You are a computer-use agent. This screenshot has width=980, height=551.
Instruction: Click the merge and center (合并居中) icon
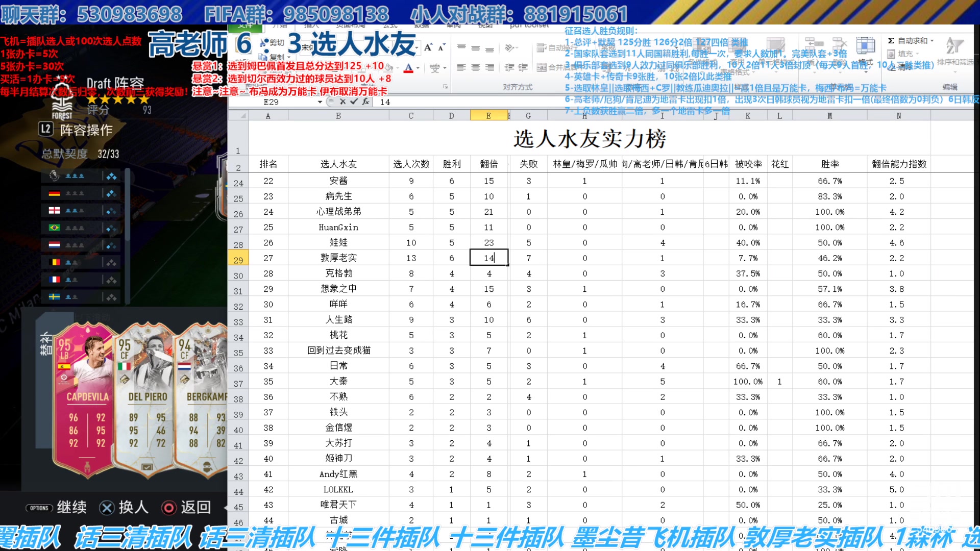[x=542, y=67]
